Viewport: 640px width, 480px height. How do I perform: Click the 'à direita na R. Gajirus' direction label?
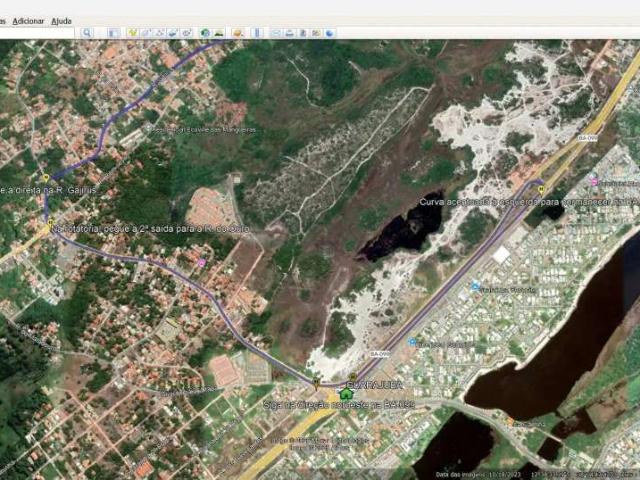click(48, 190)
